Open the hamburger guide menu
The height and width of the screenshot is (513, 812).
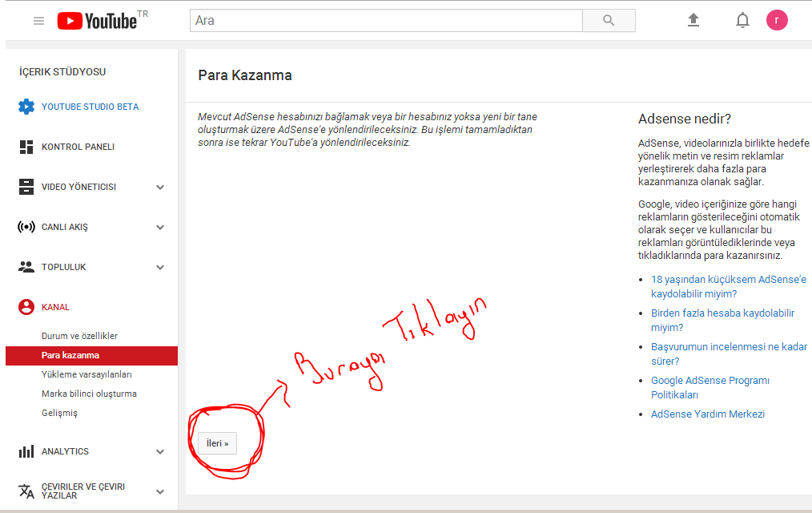39,21
